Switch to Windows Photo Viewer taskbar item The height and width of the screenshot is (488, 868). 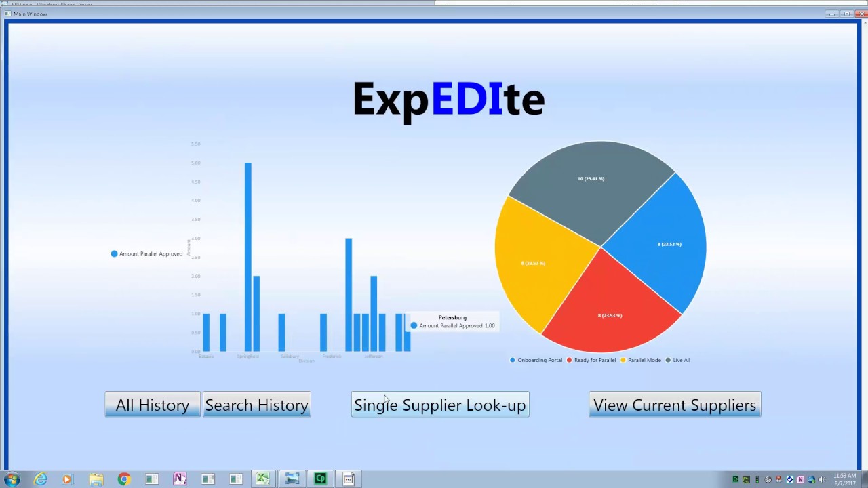tap(292, 479)
